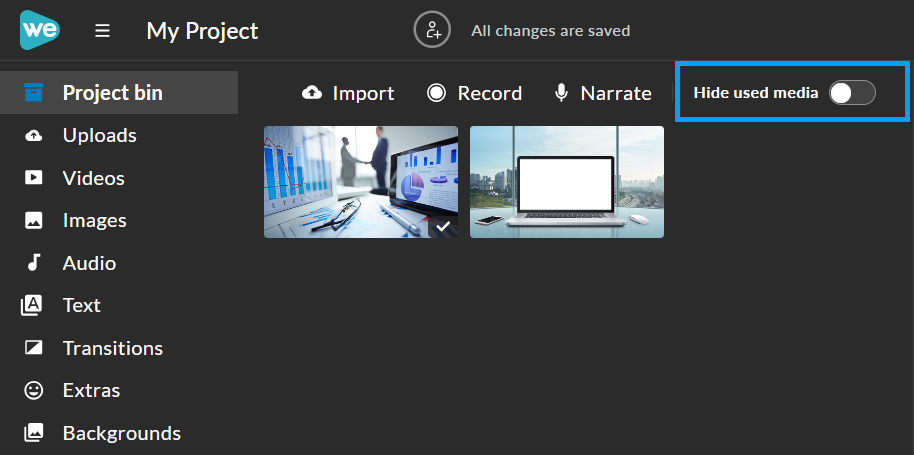Open the hamburger menu
The image size is (914, 455).
tap(103, 30)
